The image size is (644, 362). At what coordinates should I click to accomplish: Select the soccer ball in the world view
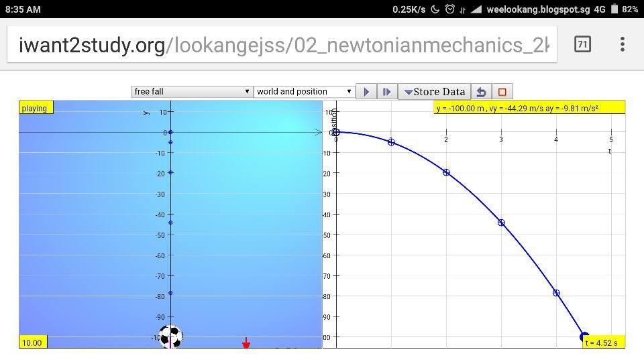click(x=170, y=337)
